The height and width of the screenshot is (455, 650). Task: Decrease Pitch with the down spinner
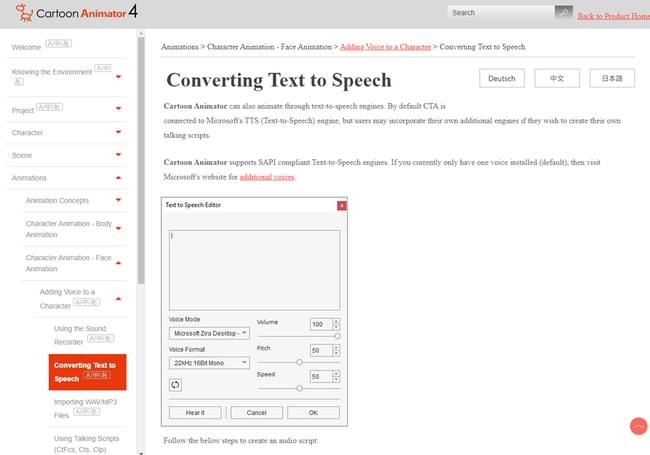tap(336, 353)
